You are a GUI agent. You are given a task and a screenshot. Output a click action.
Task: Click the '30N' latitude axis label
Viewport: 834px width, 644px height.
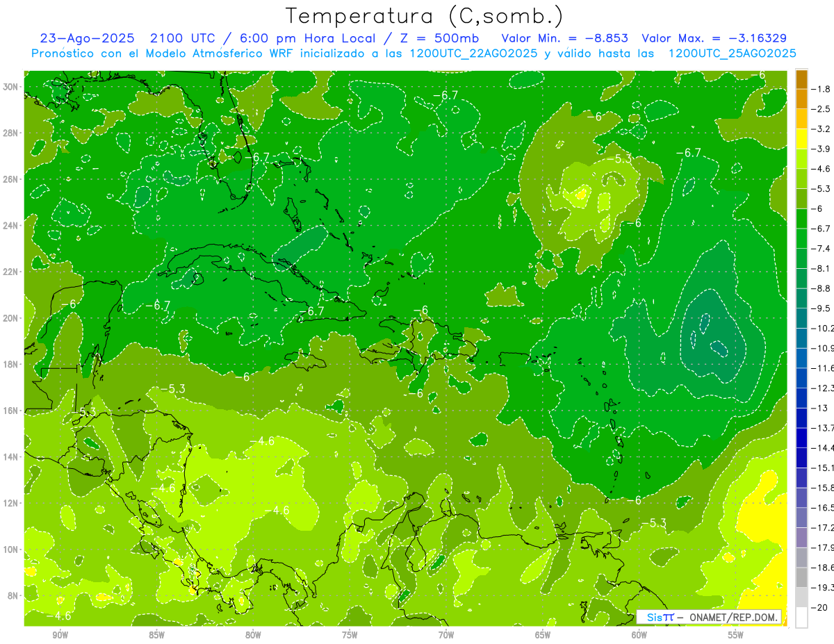(x=10, y=87)
